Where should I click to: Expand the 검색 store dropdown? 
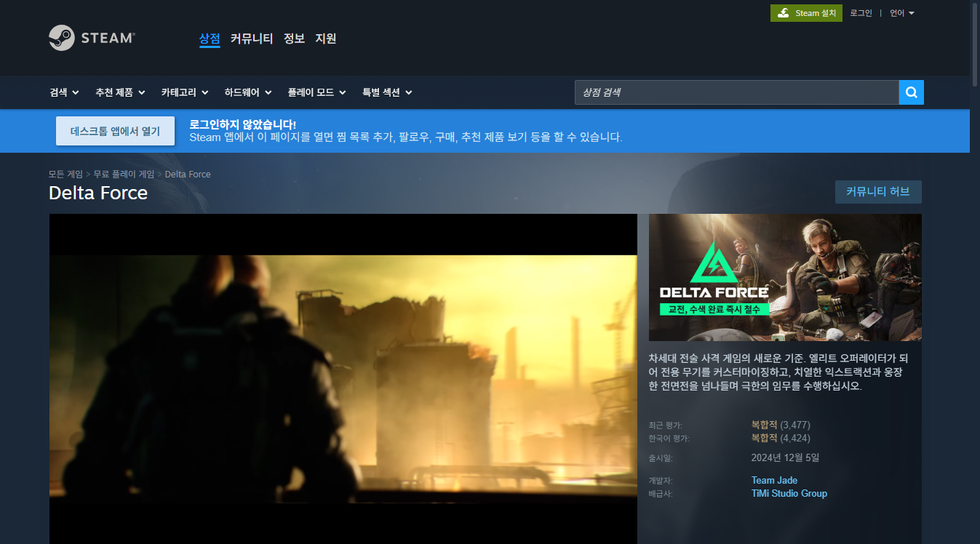(64, 92)
